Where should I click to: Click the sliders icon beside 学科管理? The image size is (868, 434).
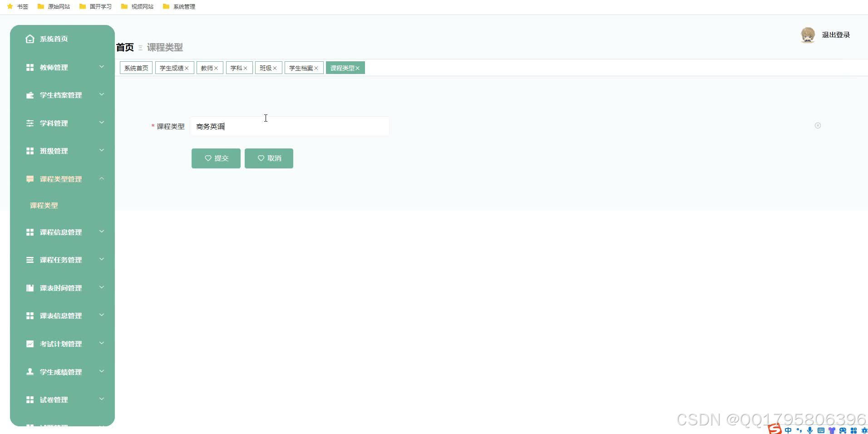point(30,123)
